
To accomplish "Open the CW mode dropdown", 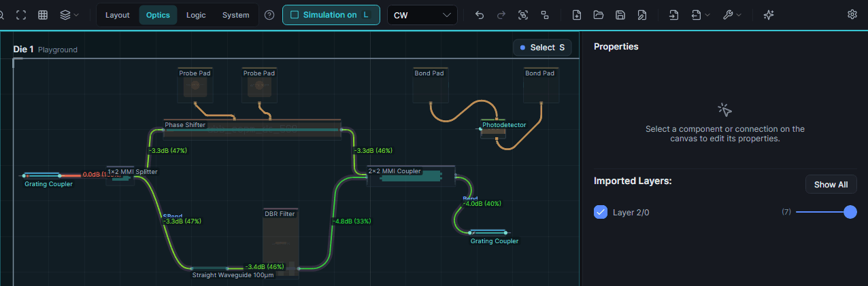I will point(422,15).
